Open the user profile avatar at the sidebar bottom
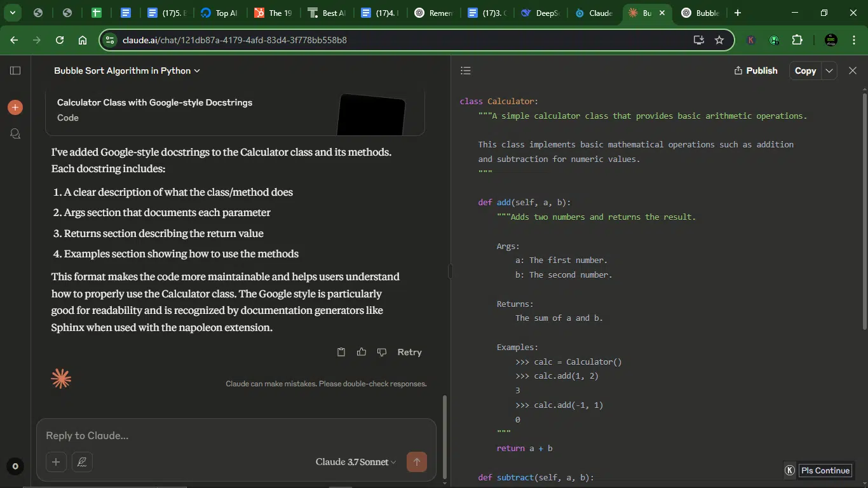This screenshot has height=488, width=868. 15,466
